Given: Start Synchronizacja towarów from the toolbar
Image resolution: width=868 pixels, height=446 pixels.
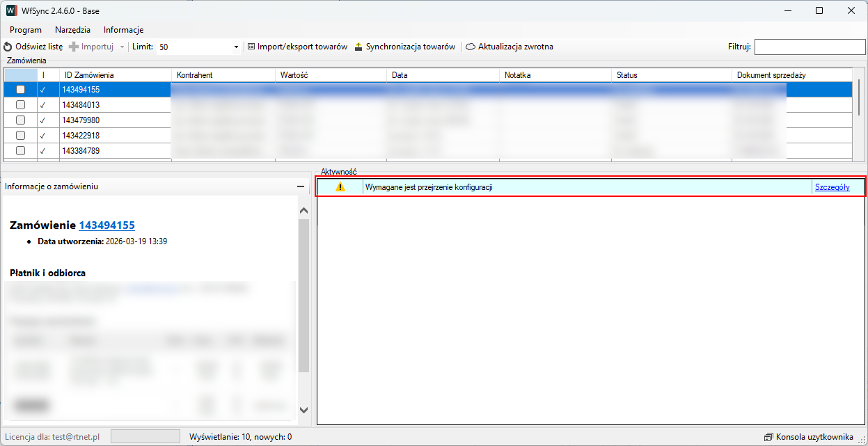Looking at the screenshot, I should (404, 47).
